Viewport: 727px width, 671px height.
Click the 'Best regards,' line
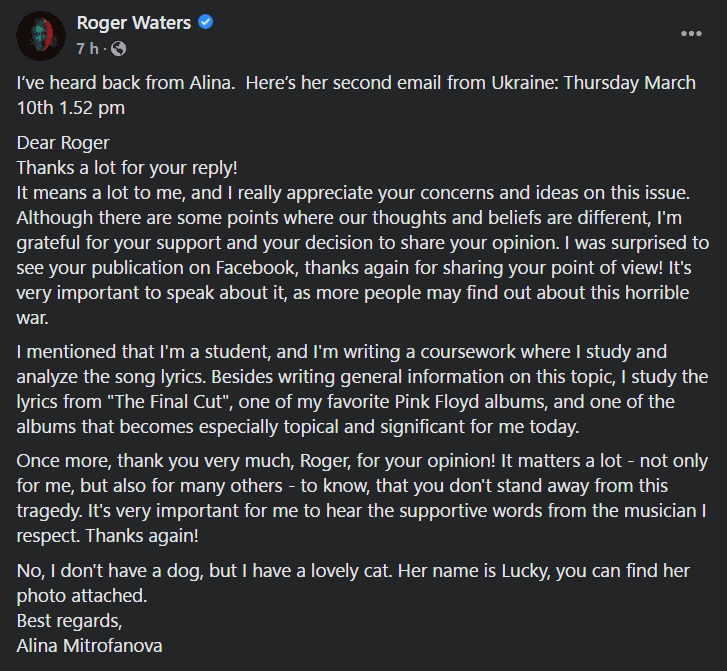(70, 621)
